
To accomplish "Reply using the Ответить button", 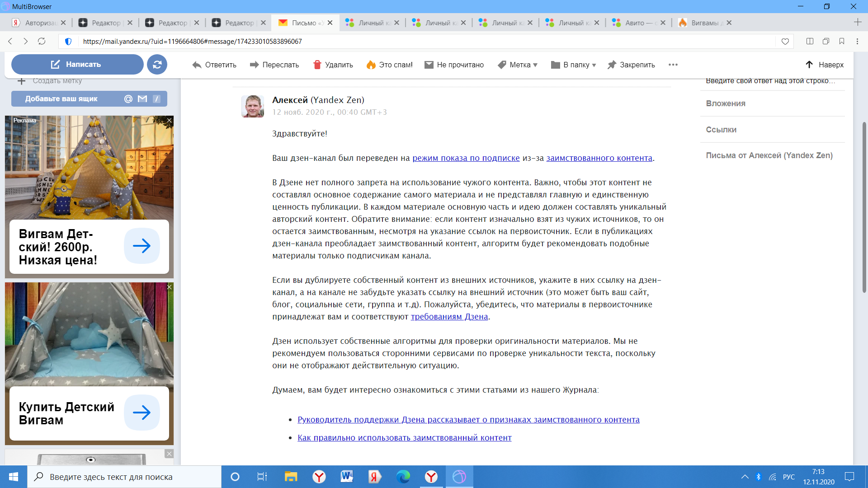I will pyautogui.click(x=214, y=65).
